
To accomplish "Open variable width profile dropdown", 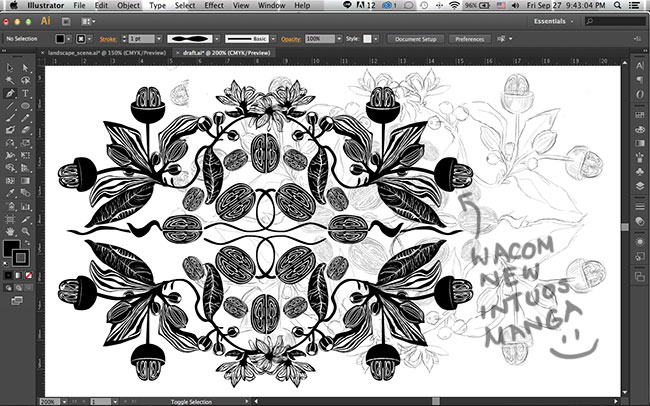I will click(x=217, y=39).
